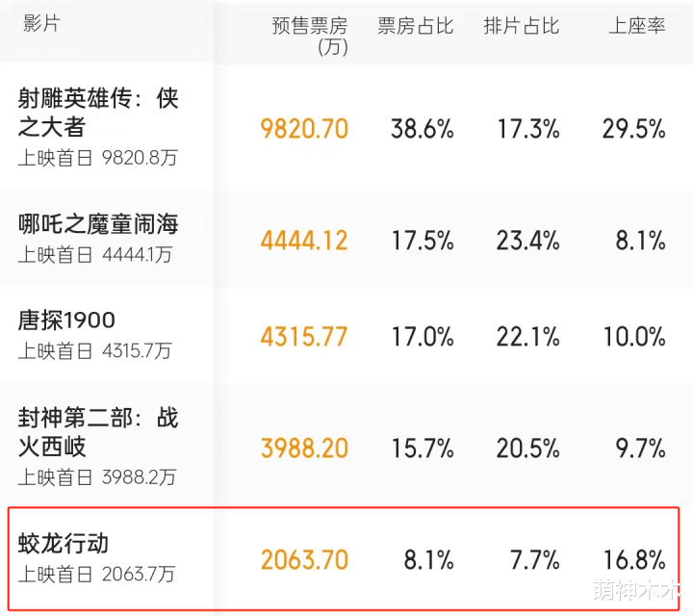
Task: Click the 16.8% seat occupancy value
Action: (x=633, y=559)
